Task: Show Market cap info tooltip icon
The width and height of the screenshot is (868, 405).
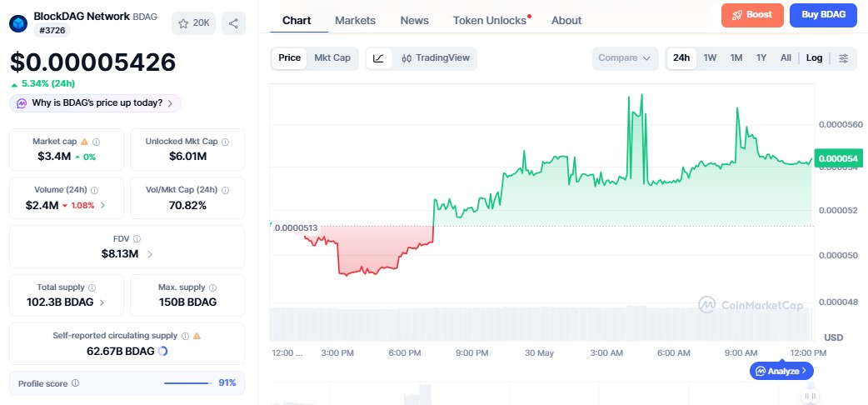Action: coord(97,142)
